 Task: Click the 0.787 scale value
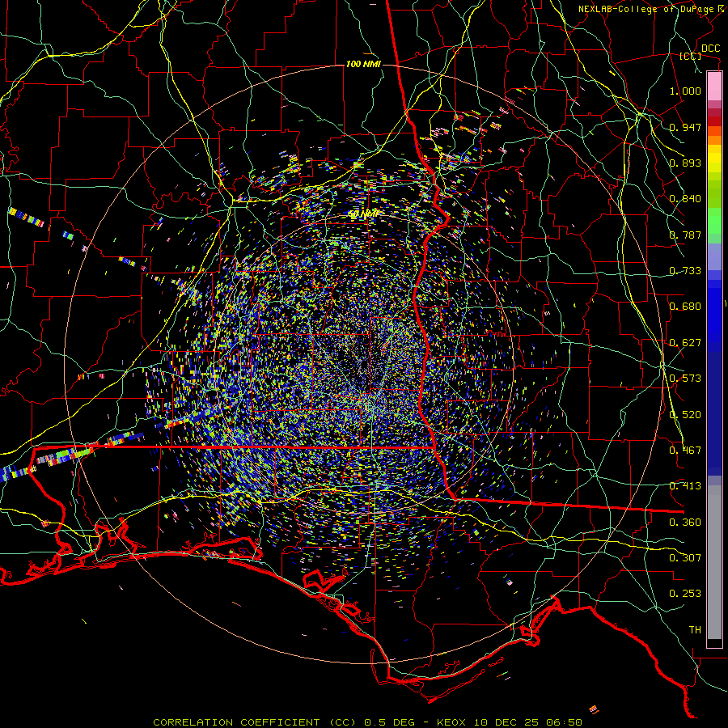point(685,235)
